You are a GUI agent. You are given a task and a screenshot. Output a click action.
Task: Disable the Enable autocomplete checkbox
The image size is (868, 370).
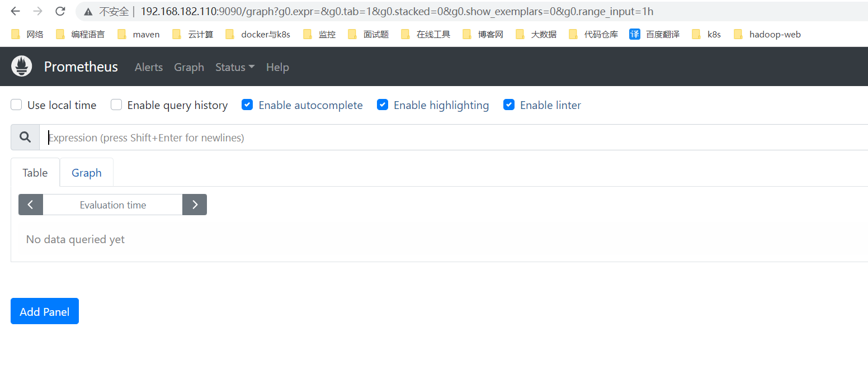coord(247,105)
